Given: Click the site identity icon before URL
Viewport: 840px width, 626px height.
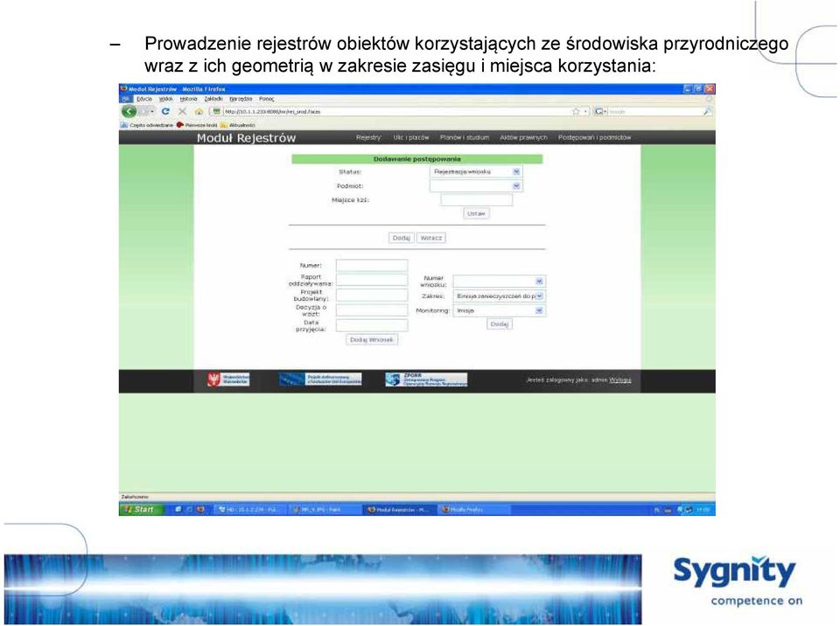Looking at the screenshot, I should point(216,111).
